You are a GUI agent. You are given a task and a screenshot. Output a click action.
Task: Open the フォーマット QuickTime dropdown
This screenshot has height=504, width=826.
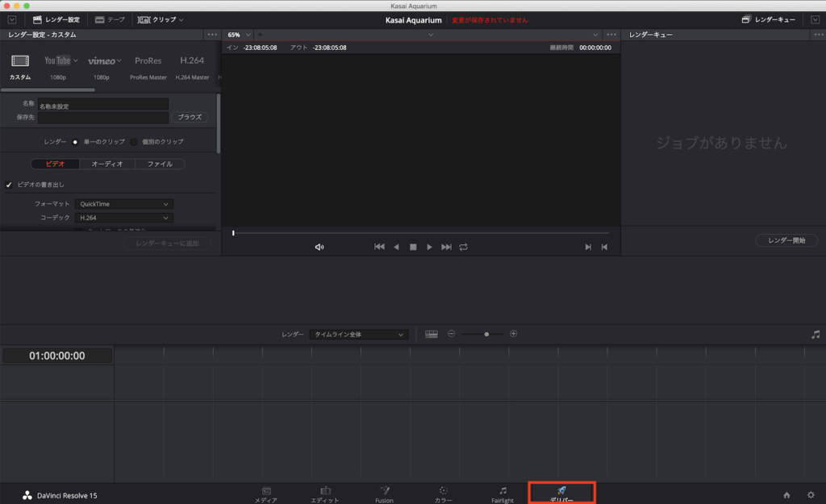click(x=124, y=204)
